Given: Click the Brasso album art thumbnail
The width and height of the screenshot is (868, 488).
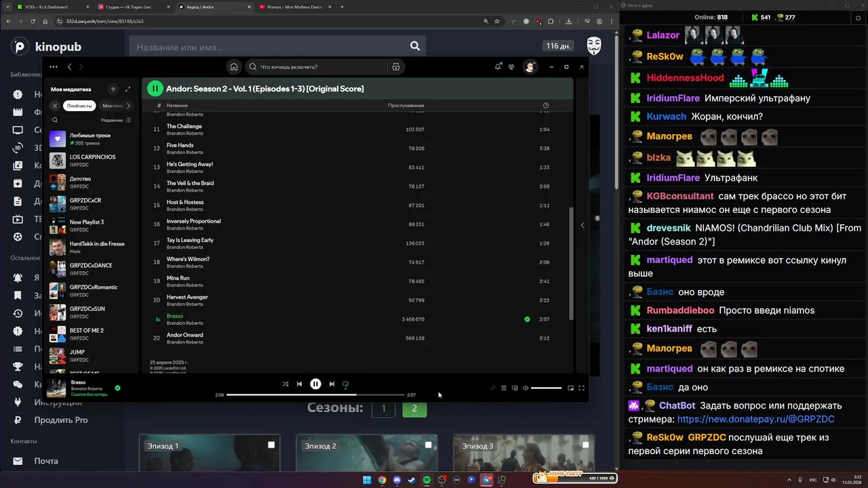Looking at the screenshot, I should (56, 388).
